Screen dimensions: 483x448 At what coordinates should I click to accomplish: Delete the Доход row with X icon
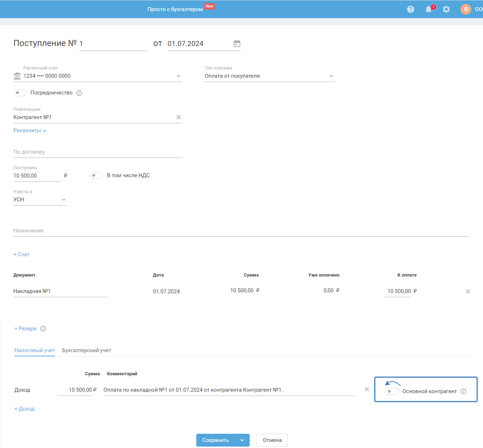[x=367, y=389]
